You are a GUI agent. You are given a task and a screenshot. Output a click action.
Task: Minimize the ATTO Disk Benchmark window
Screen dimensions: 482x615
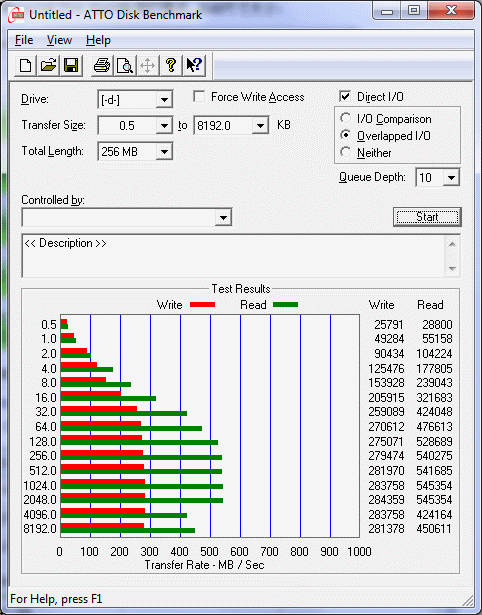(x=387, y=10)
